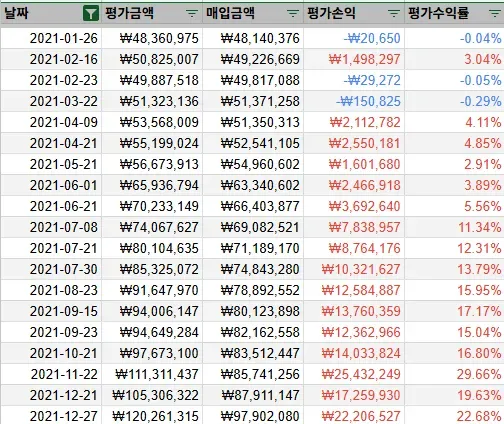Open the 매입금액 column filter dropdown

pyautogui.click(x=293, y=14)
